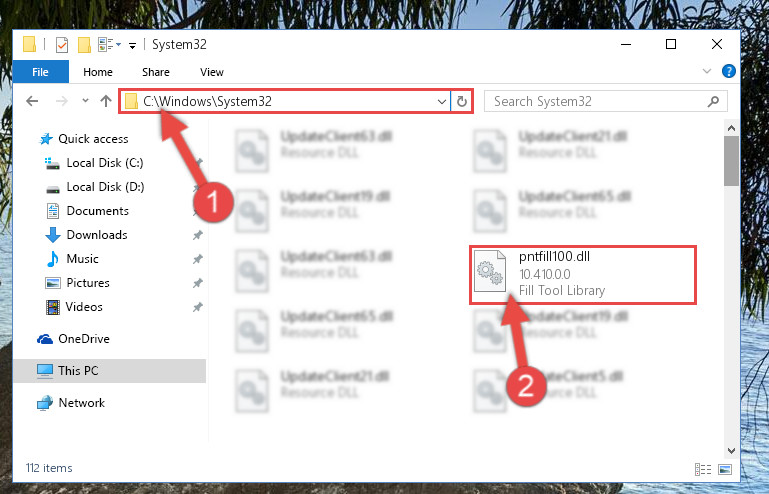The width and height of the screenshot is (769, 494).
Task: Click the Properties checkmark icon in title bar
Action: tap(62, 45)
